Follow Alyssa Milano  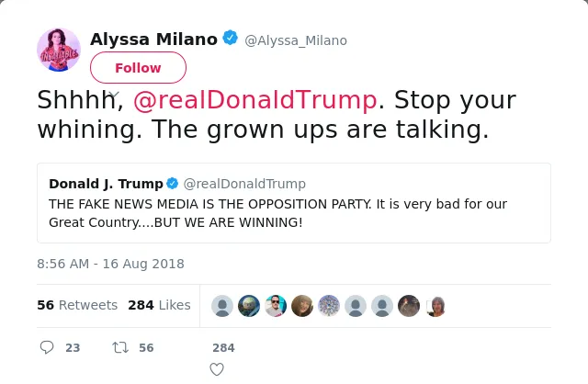coord(138,67)
